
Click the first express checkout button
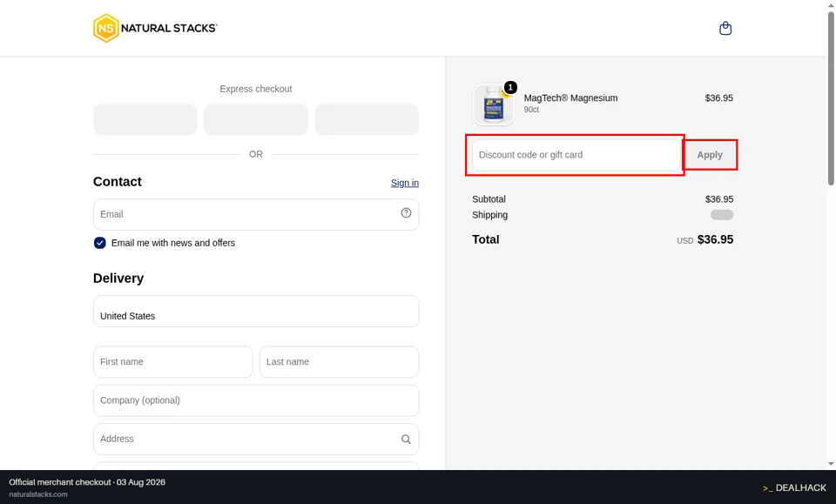(145, 119)
